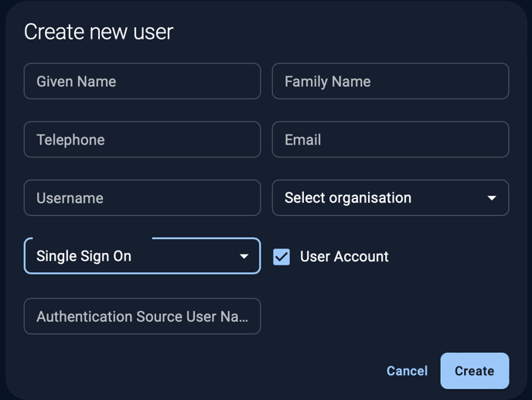Select the Email input field

click(390, 140)
